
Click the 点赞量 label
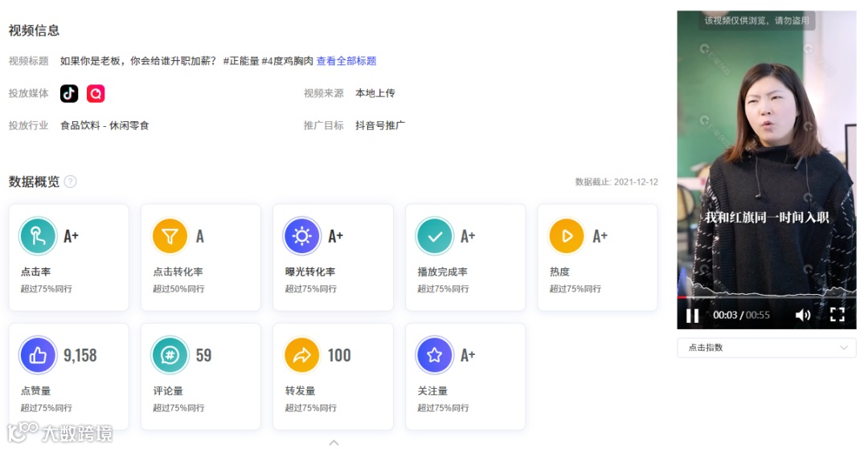pos(36,391)
